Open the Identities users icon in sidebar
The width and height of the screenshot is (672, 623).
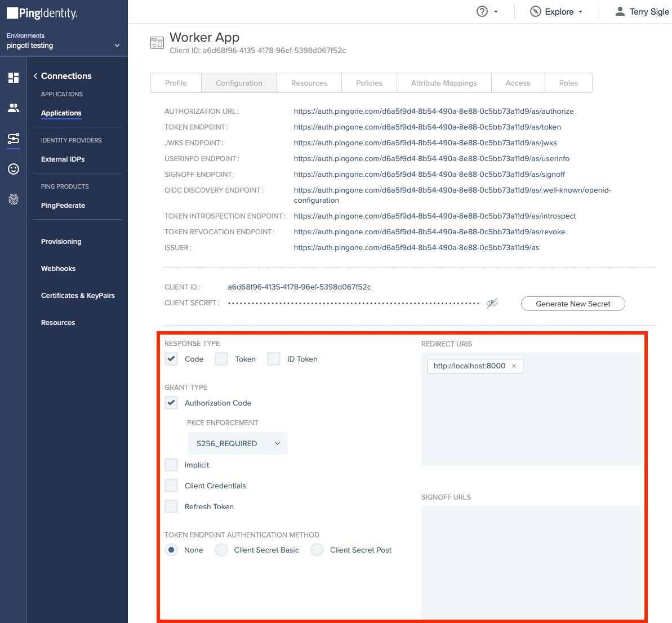[x=14, y=108]
